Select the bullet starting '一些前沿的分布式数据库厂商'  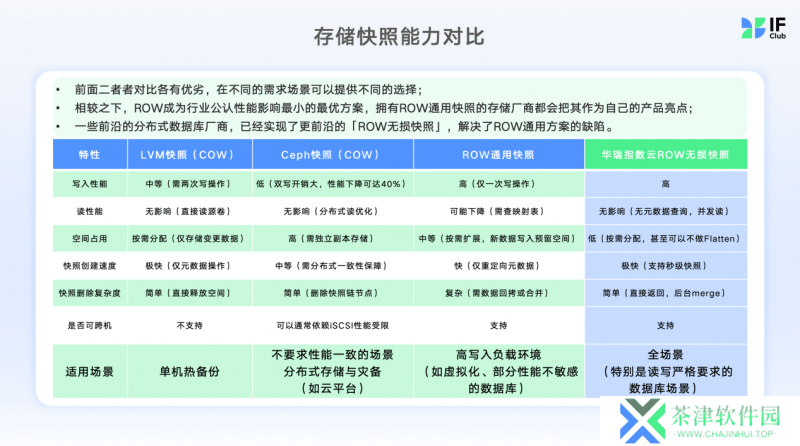click(344, 127)
